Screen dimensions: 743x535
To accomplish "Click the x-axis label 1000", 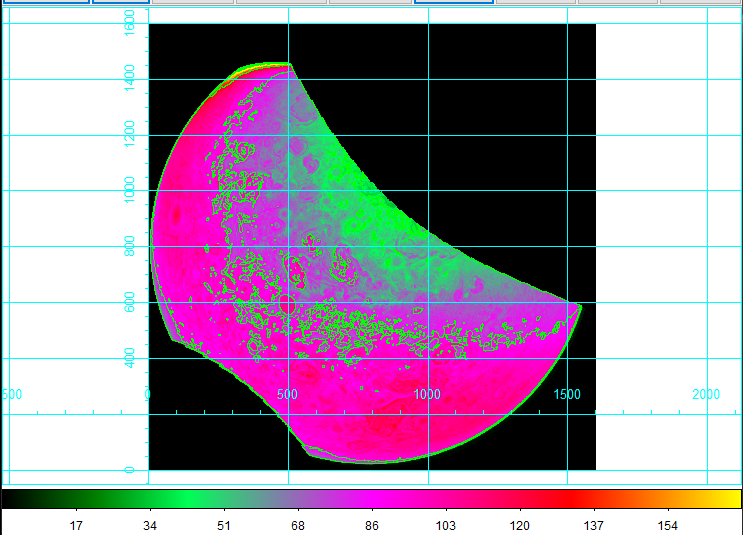I will [427, 394].
